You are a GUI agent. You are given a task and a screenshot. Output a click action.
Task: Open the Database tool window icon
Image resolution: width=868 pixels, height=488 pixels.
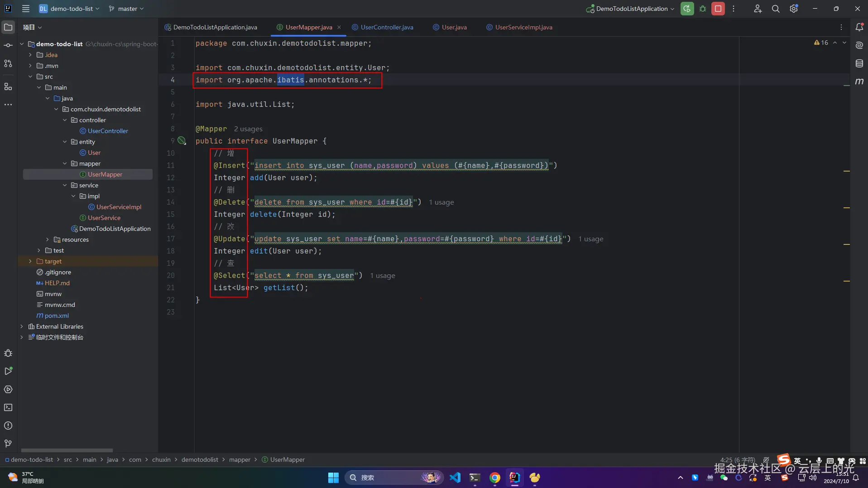859,63
